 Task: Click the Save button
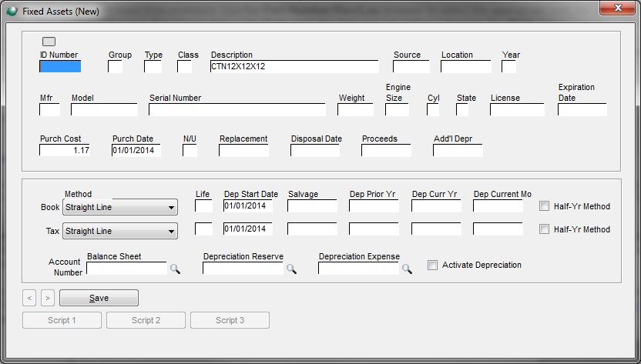coord(99,298)
